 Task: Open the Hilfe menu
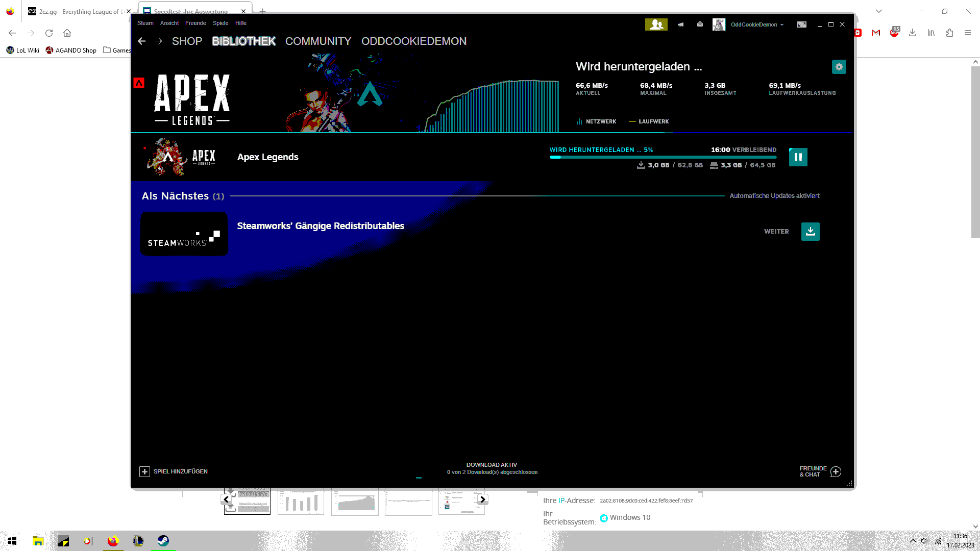click(x=241, y=23)
